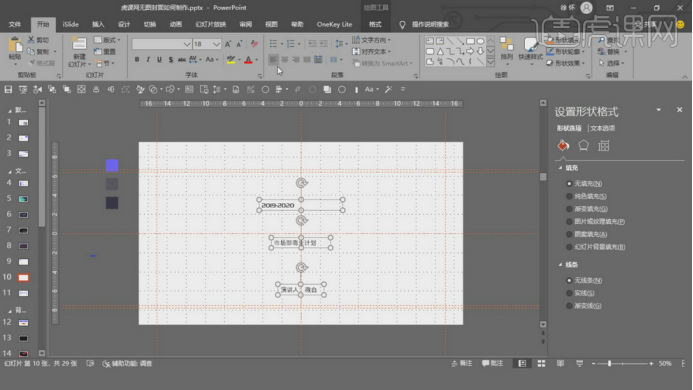Switch to normal view in the status bar
The height and width of the screenshot is (390, 693).
[522, 363]
